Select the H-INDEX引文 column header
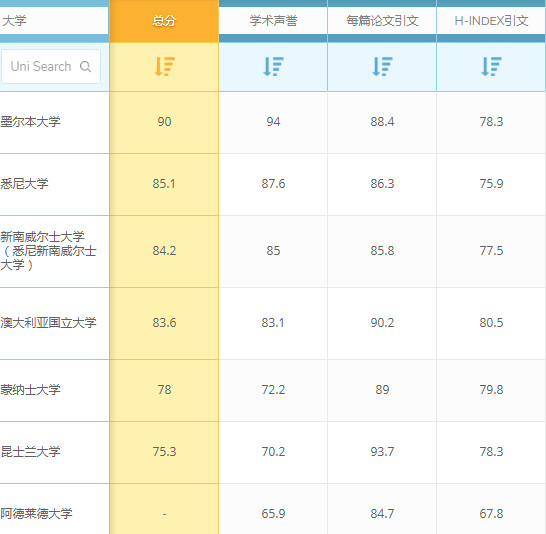The height and width of the screenshot is (534, 546). (x=491, y=21)
